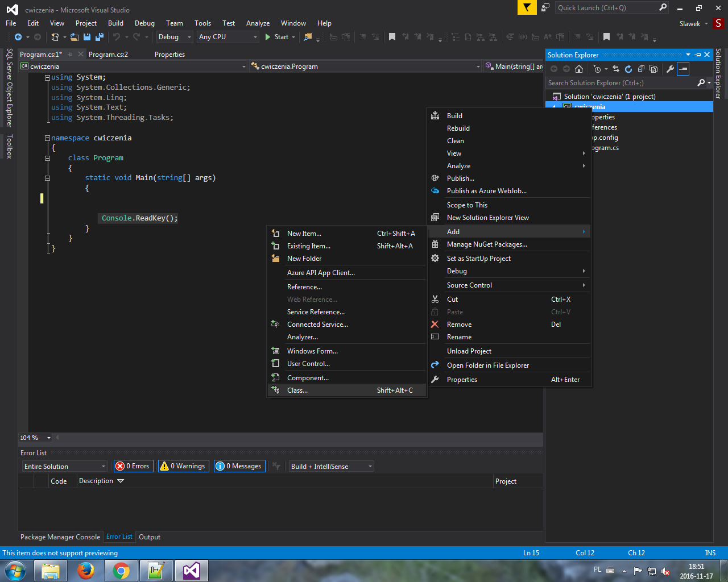Open the Build + IntelliSense dropdown
This screenshot has height=582, width=728.
(332, 467)
